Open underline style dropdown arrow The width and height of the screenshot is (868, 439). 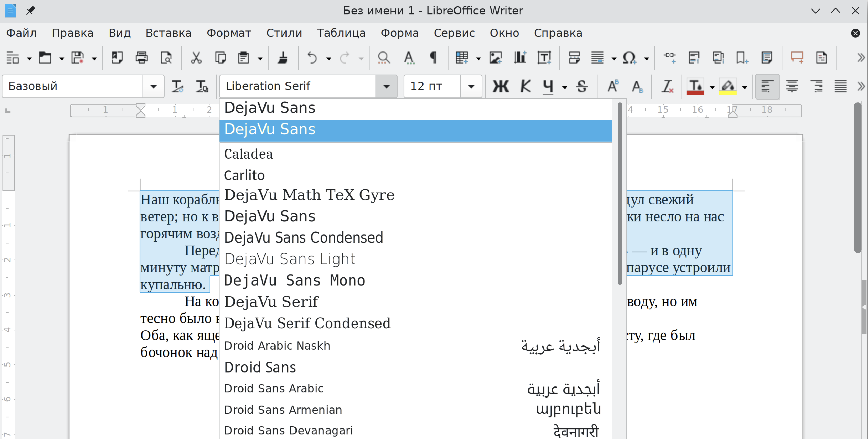point(565,87)
